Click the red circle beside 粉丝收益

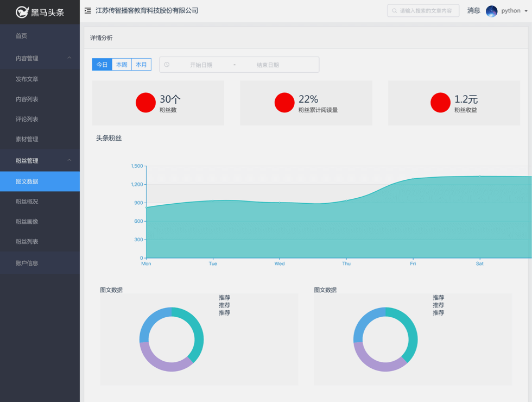point(440,103)
